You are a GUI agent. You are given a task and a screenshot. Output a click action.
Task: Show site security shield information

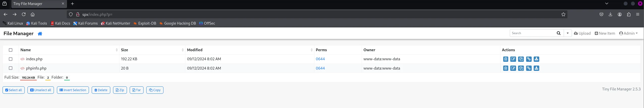(x=71, y=14)
